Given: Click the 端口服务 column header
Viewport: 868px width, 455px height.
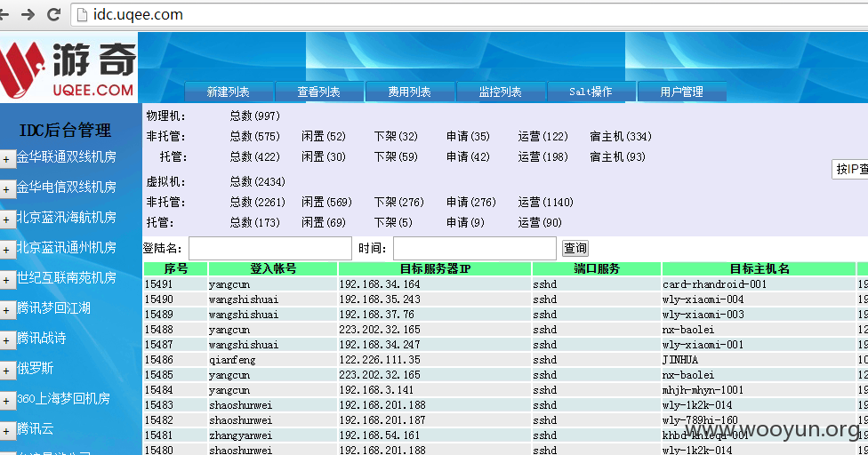Looking at the screenshot, I should [597, 269].
